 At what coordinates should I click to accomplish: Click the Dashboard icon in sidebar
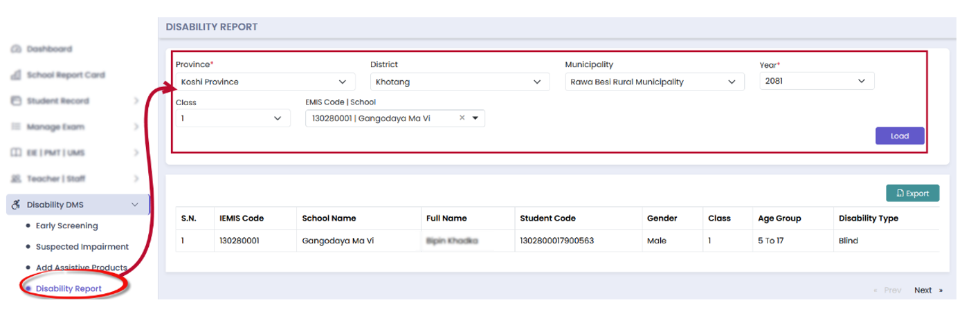click(15, 49)
